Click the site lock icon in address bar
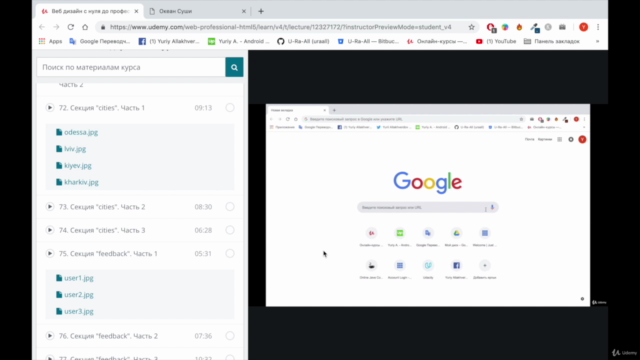 pyautogui.click(x=103, y=27)
